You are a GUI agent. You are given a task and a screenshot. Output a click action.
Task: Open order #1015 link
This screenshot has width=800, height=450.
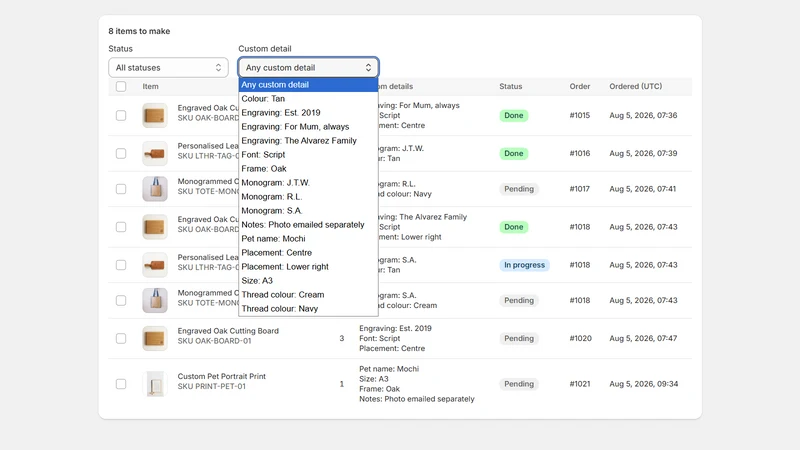[x=580, y=115]
